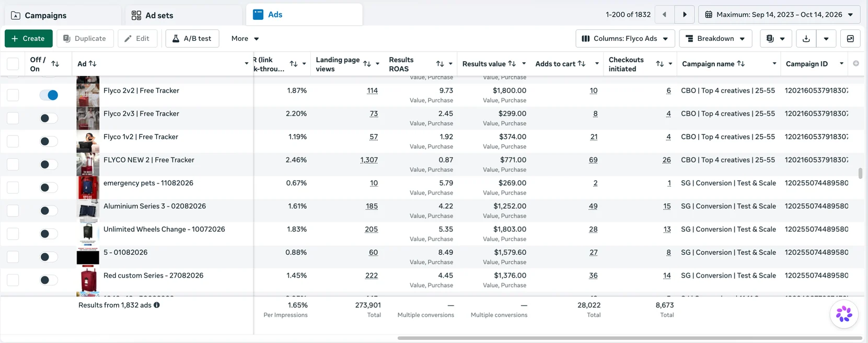Check box for Flyco 2v2 row
The height and width of the screenshot is (343, 868).
(x=13, y=95)
